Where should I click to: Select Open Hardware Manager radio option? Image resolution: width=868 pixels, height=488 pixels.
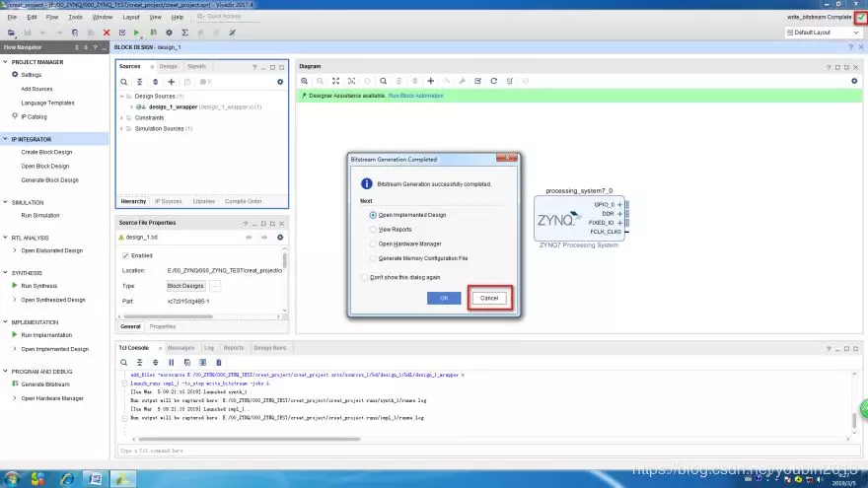click(x=373, y=244)
